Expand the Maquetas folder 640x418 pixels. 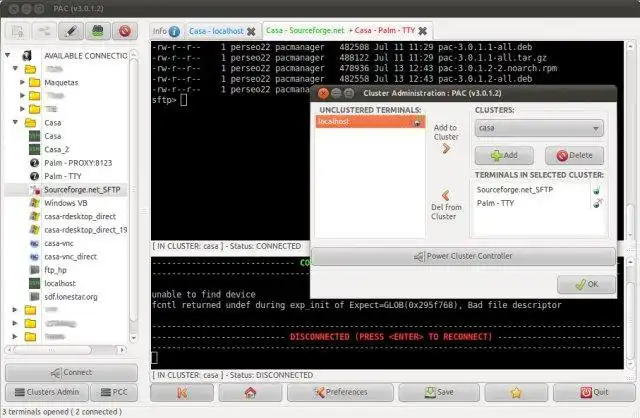(x=22, y=82)
